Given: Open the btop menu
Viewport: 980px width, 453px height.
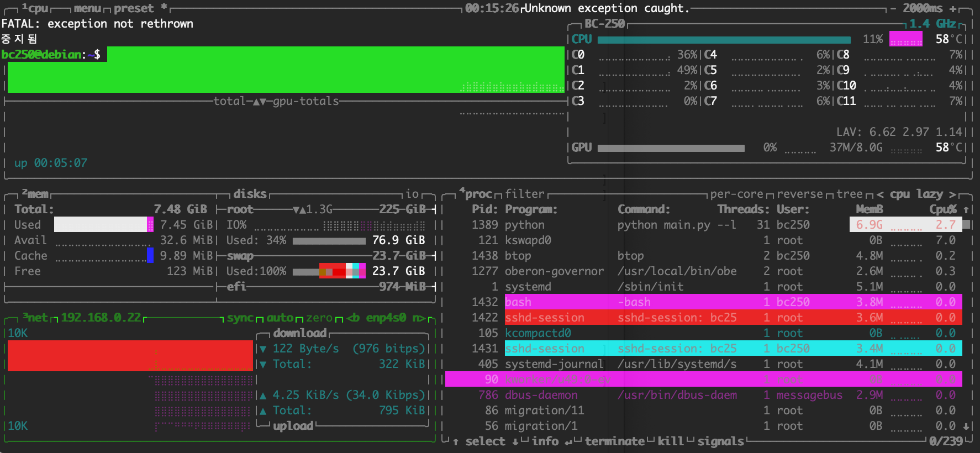Looking at the screenshot, I should click(87, 8).
